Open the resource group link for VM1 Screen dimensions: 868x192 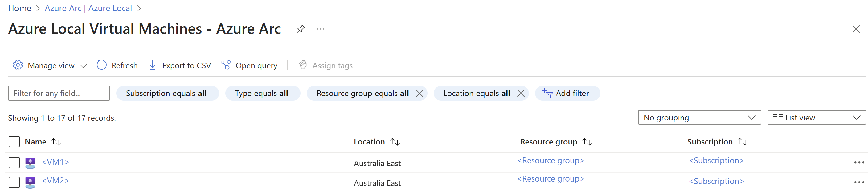click(x=551, y=161)
